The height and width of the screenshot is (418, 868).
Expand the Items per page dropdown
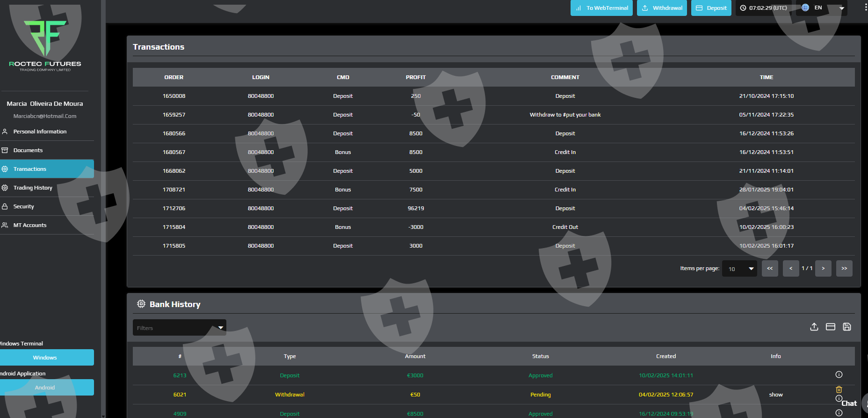tap(739, 269)
